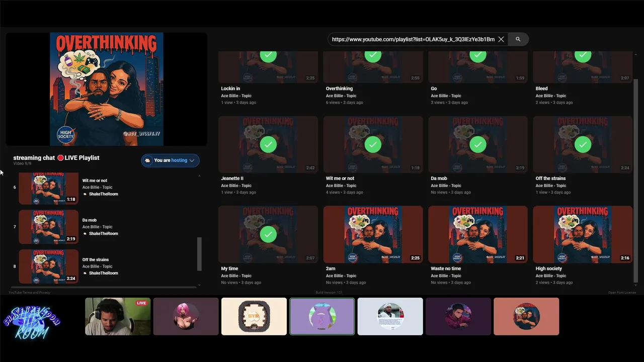644x362 pixels.
Task: Select the live webcam participant tile
Action: click(118, 316)
